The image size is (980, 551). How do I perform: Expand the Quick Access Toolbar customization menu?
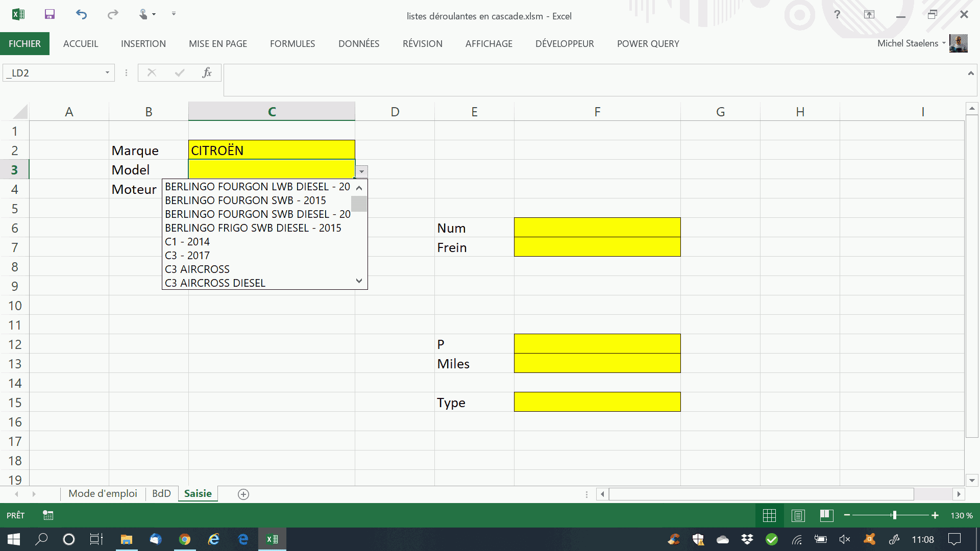tap(174, 14)
